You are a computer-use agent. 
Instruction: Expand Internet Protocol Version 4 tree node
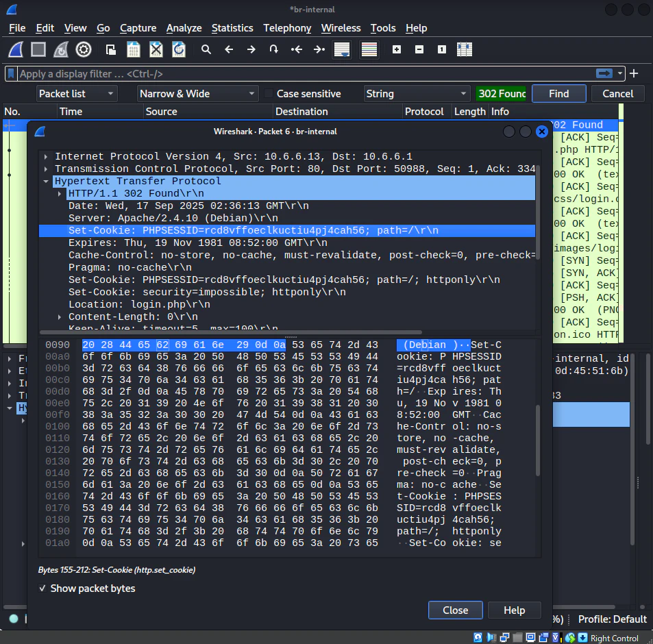[x=46, y=156]
